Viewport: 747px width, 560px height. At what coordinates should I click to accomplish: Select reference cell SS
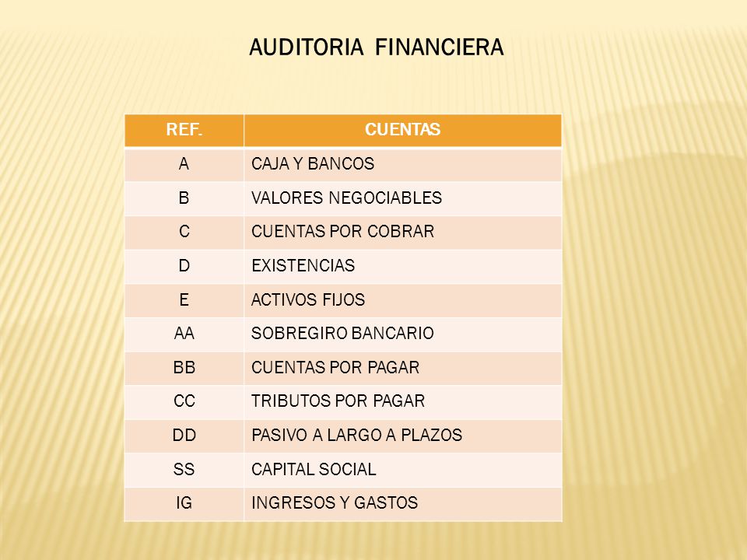(x=184, y=470)
